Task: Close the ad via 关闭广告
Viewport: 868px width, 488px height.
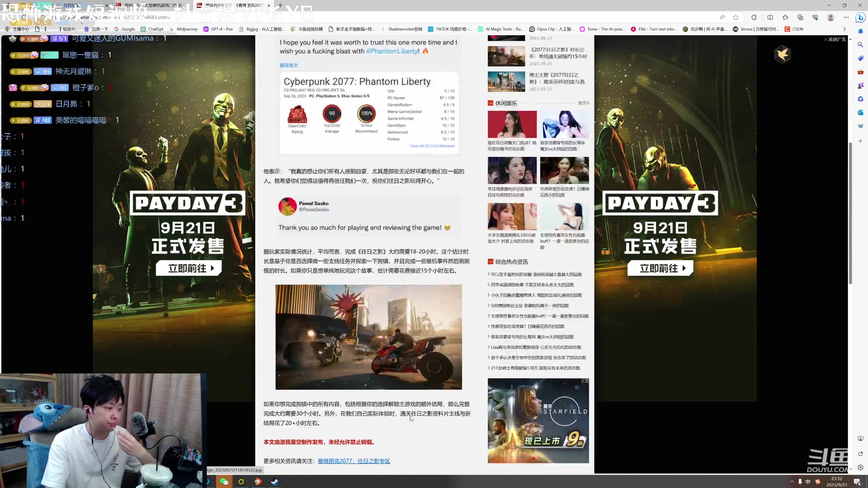Action: [x=835, y=39]
